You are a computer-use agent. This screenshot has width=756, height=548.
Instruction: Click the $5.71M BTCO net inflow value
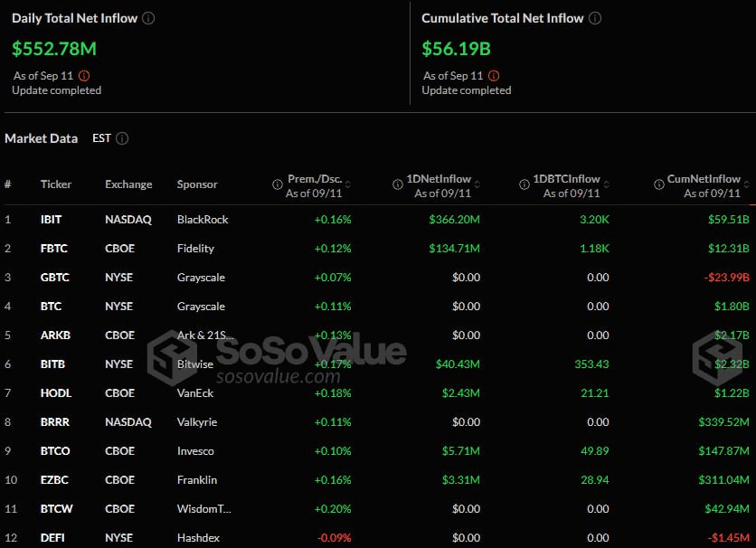click(x=461, y=450)
